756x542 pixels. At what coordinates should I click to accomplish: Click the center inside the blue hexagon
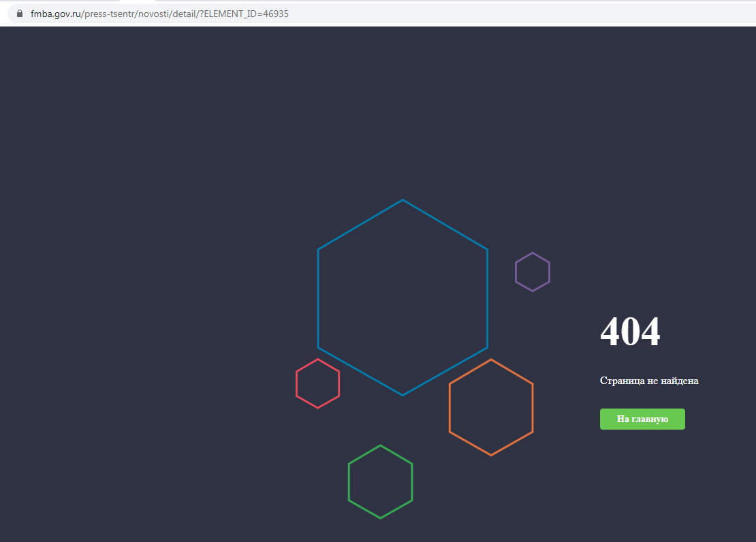click(x=403, y=298)
